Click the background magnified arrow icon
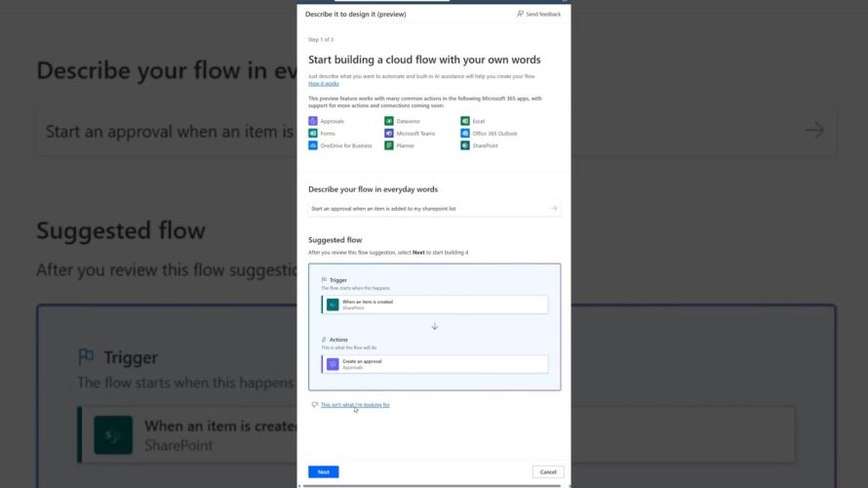The width and height of the screenshot is (868, 488). tap(814, 131)
